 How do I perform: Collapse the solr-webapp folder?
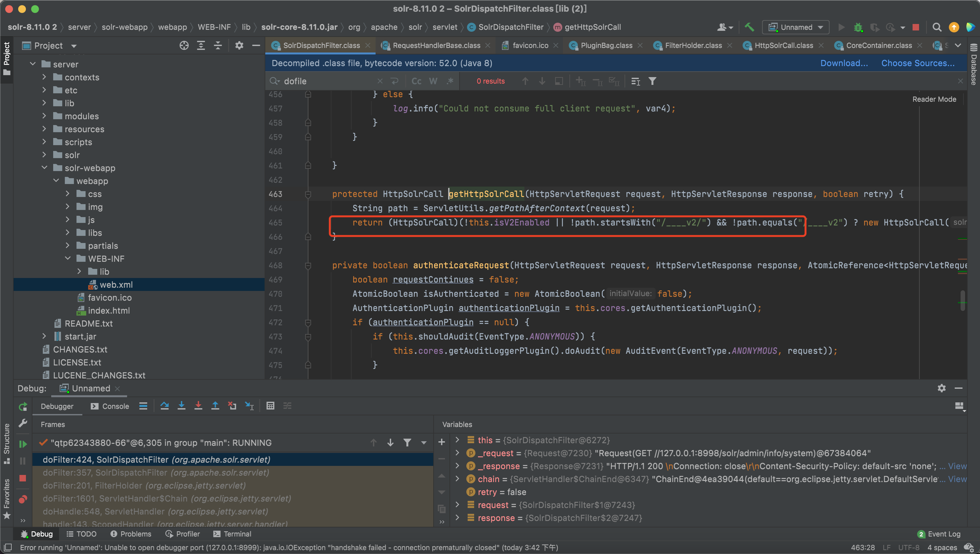pyautogui.click(x=44, y=167)
